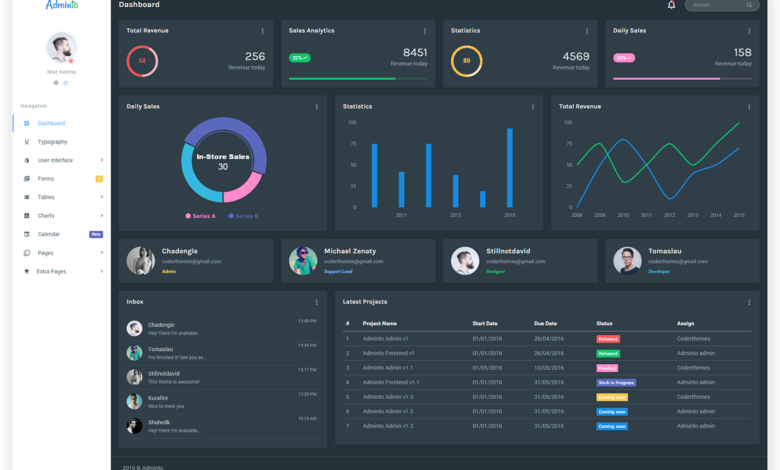Open three-dot menu on Inbox panel

(x=317, y=302)
